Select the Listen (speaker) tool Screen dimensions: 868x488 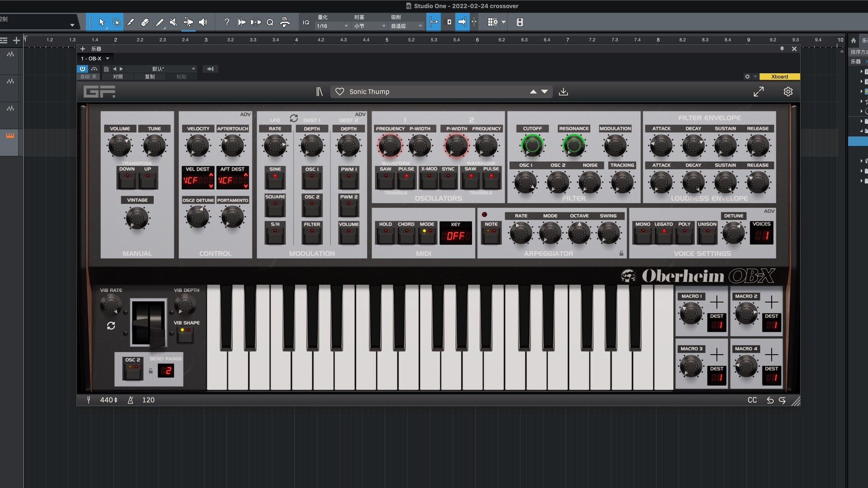[203, 22]
